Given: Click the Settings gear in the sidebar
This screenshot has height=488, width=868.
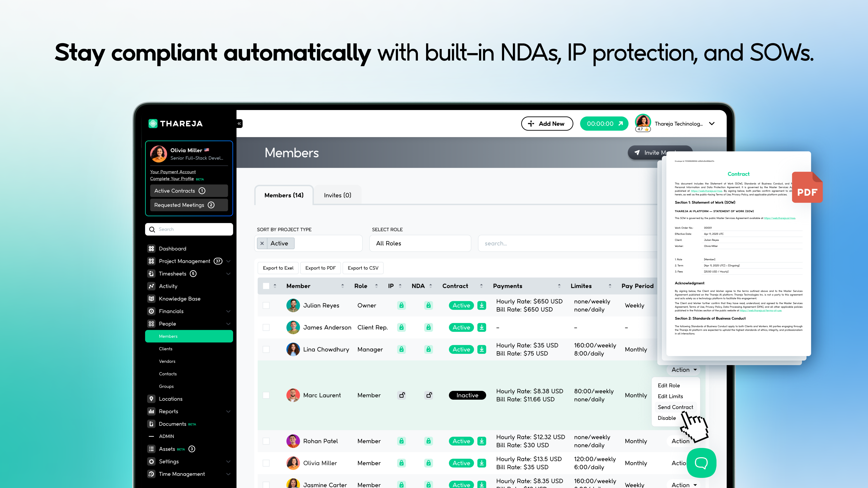Looking at the screenshot, I should pyautogui.click(x=152, y=461).
